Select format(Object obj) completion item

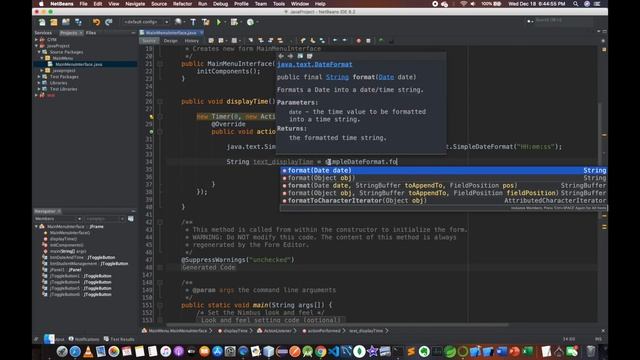(444, 178)
